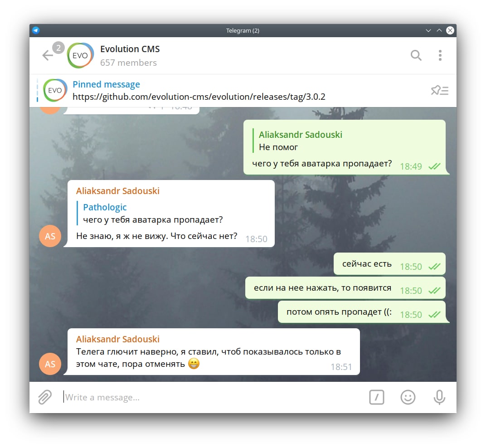Click the attach file paperclip icon
The height and width of the screenshot is (448, 486).
45,398
